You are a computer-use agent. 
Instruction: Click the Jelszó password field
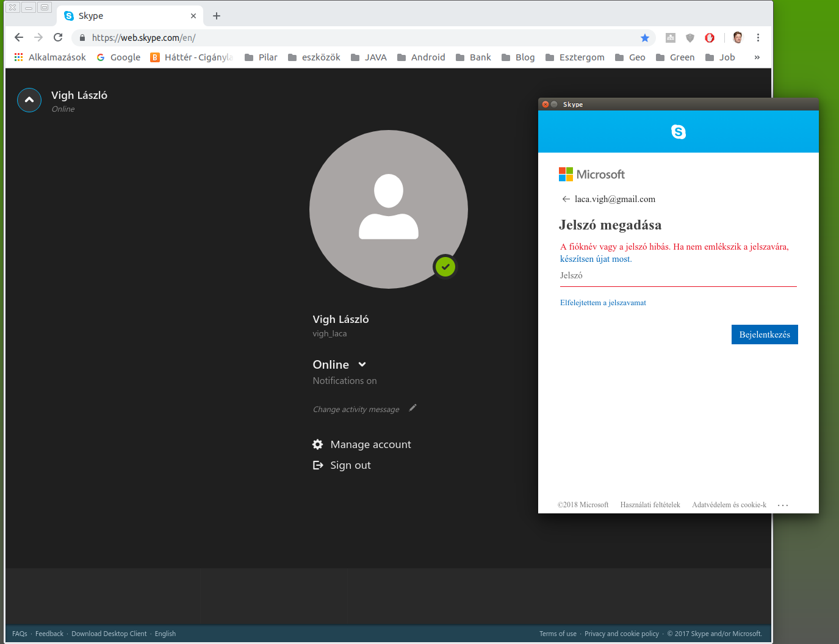pyautogui.click(x=679, y=276)
